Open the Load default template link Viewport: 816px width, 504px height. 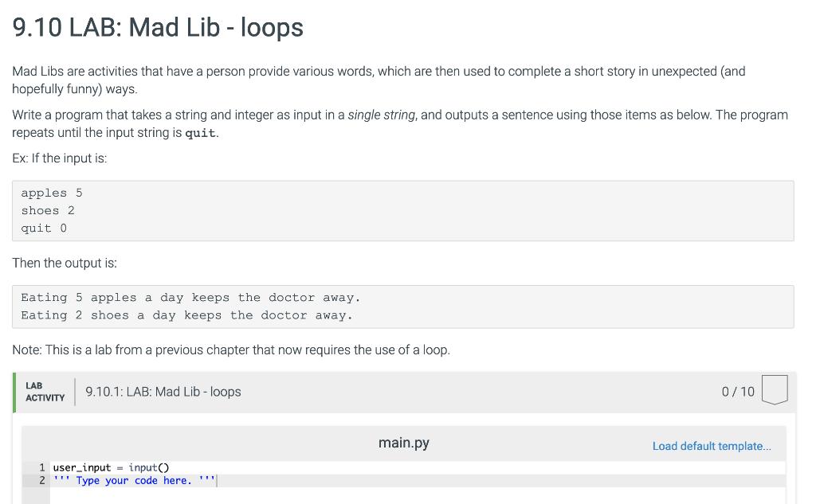(x=712, y=446)
